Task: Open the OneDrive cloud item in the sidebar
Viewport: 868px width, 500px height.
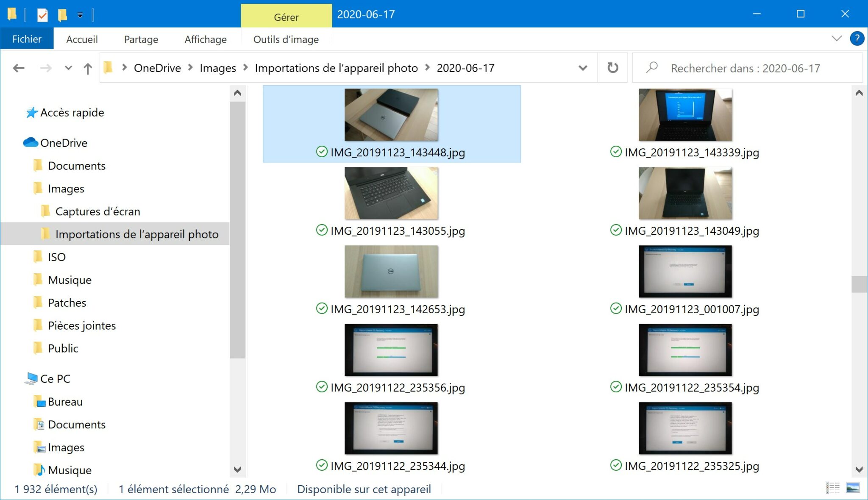Action: pos(63,143)
